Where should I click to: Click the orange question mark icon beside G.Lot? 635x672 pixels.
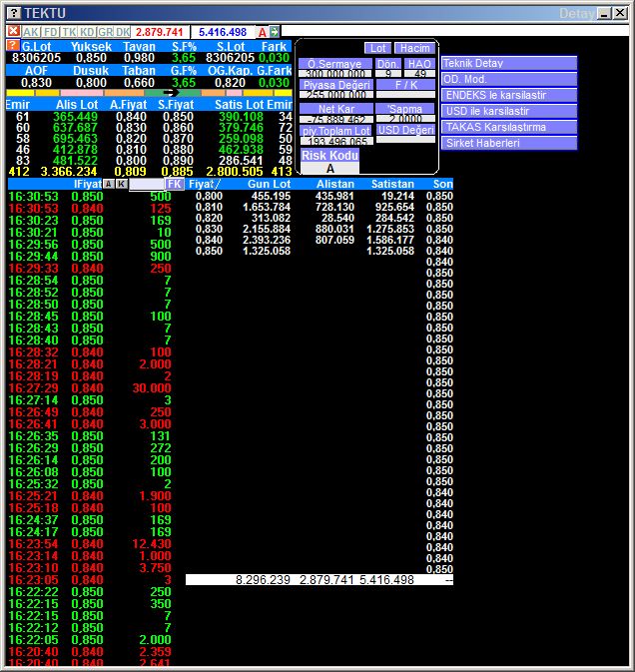pos(13,45)
